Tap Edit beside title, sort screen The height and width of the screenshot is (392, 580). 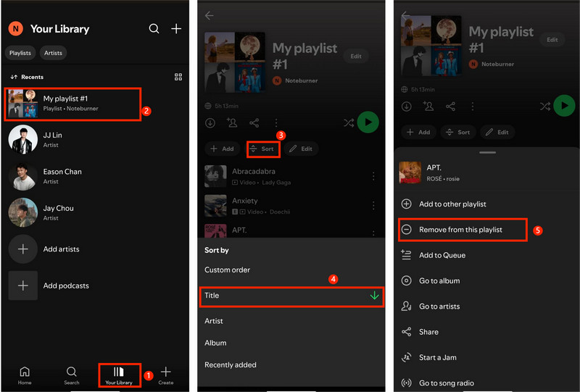tap(356, 57)
